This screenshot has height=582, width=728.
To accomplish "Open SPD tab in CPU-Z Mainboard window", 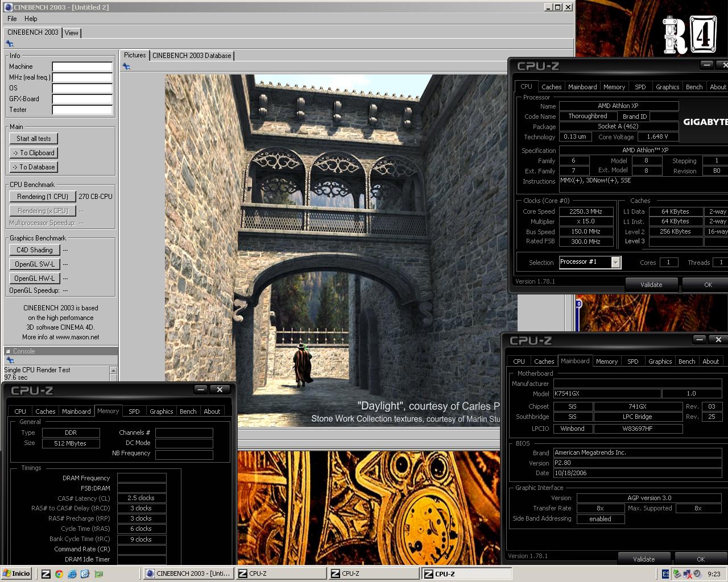I will coord(633,361).
